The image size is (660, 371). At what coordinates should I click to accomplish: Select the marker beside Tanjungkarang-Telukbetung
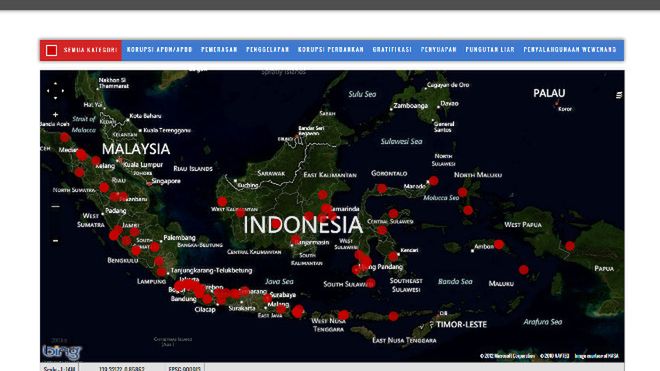click(162, 272)
